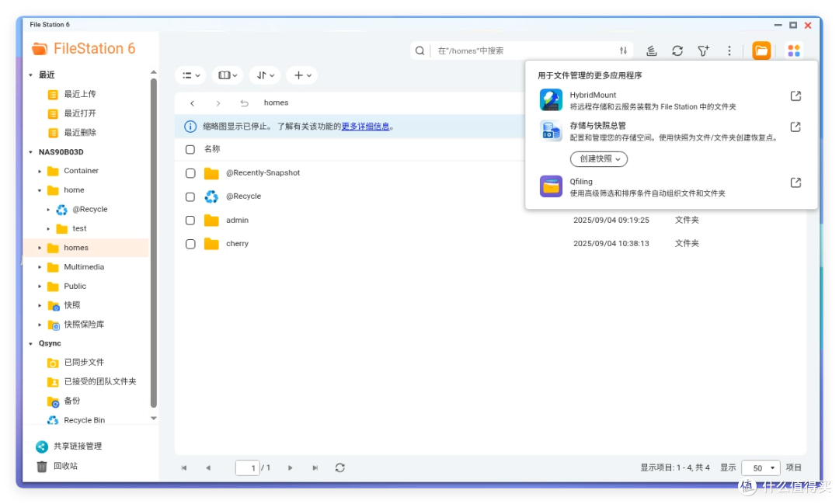This screenshot has width=839, height=504.
Task: Check the cherry folder checkbox
Action: point(190,244)
